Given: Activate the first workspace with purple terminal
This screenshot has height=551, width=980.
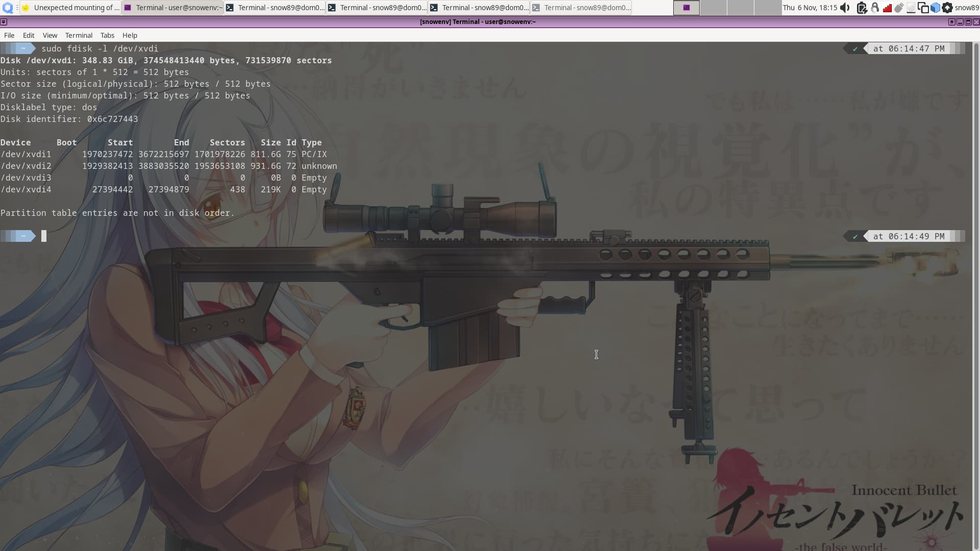Looking at the screenshot, I should pos(687,8).
